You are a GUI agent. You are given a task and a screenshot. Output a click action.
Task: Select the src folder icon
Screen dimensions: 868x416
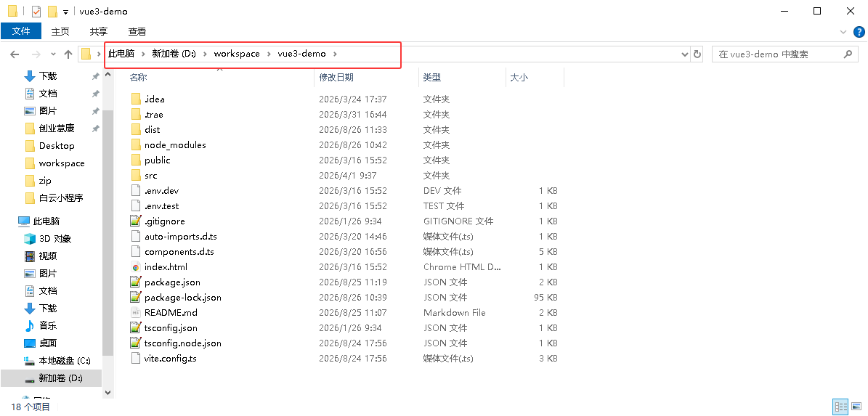point(136,176)
